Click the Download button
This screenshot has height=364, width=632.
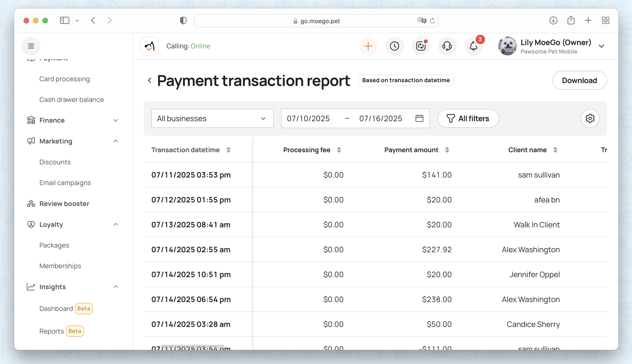coord(579,81)
